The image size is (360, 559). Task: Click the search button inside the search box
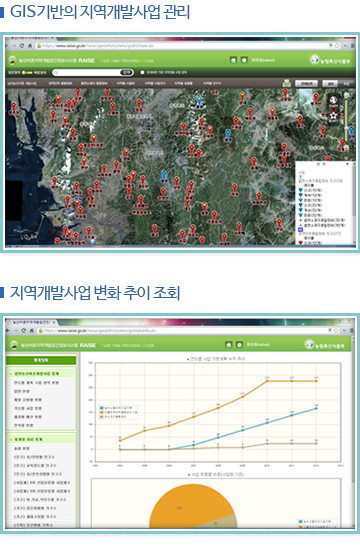click(x=126, y=72)
